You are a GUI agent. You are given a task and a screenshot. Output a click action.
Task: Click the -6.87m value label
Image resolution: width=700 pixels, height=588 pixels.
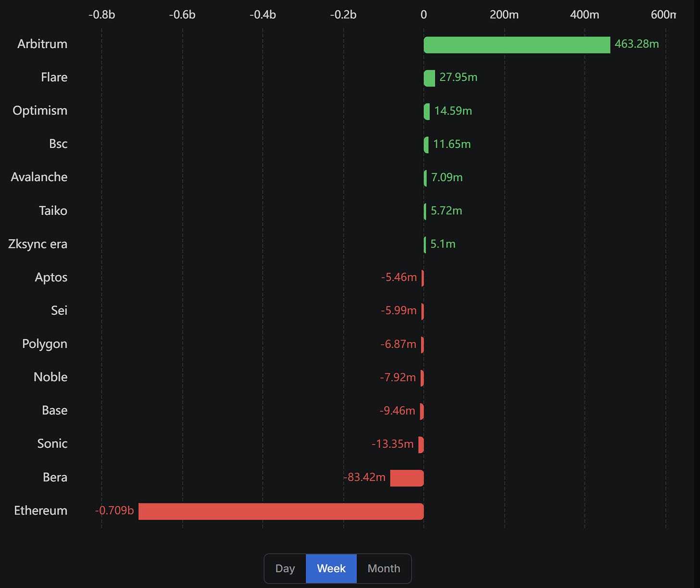pyautogui.click(x=398, y=344)
